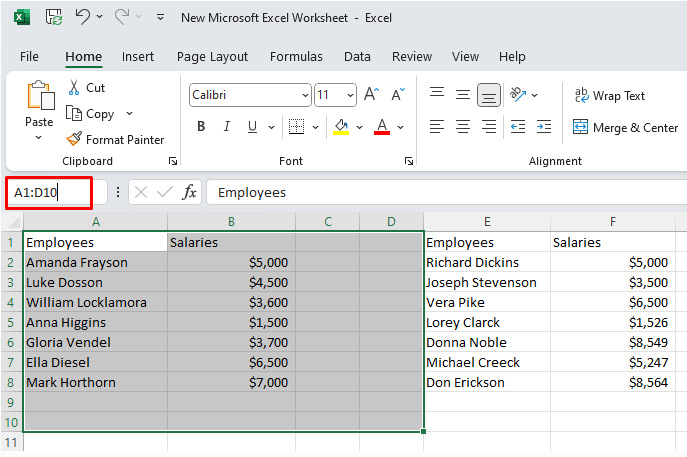Open the Calibri font name dropdown

304,96
